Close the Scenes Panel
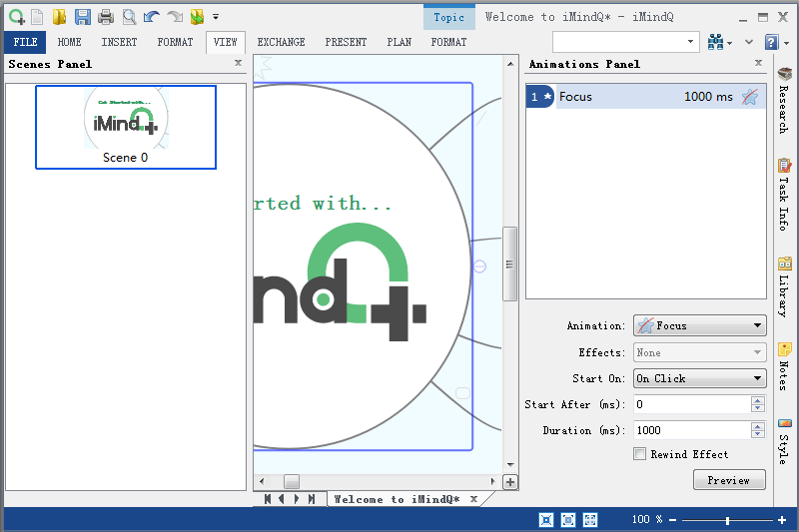The height and width of the screenshot is (532, 799). (x=238, y=63)
